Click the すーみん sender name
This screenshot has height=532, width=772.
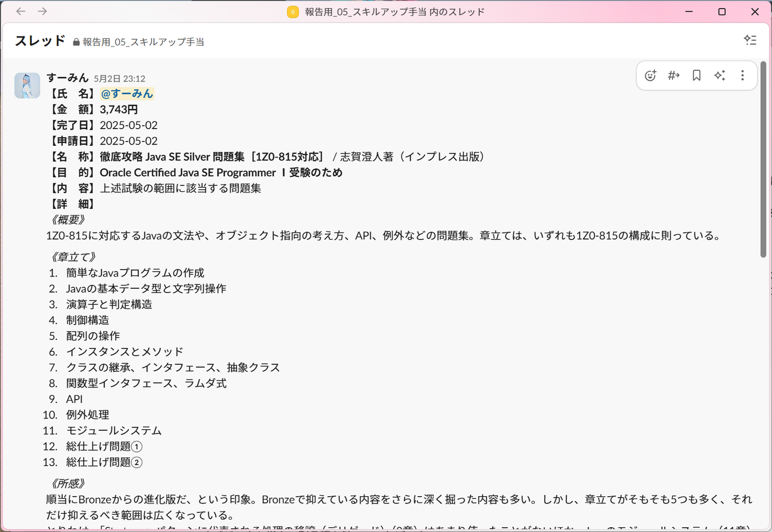point(68,78)
